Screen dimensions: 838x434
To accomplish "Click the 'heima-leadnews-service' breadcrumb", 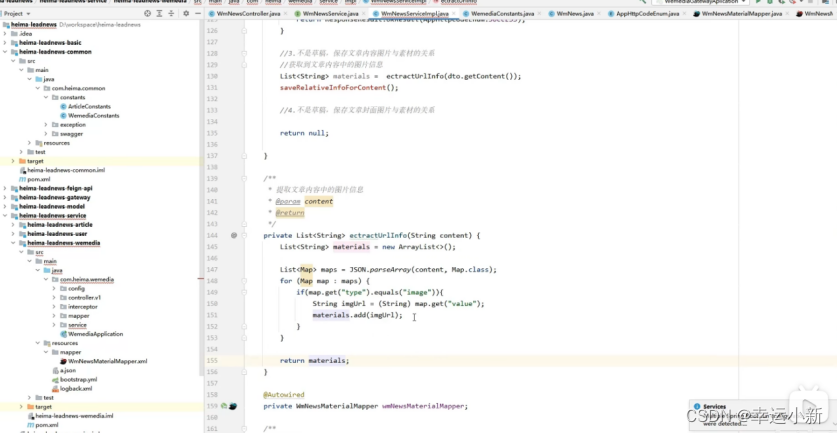I will (x=73, y=2).
